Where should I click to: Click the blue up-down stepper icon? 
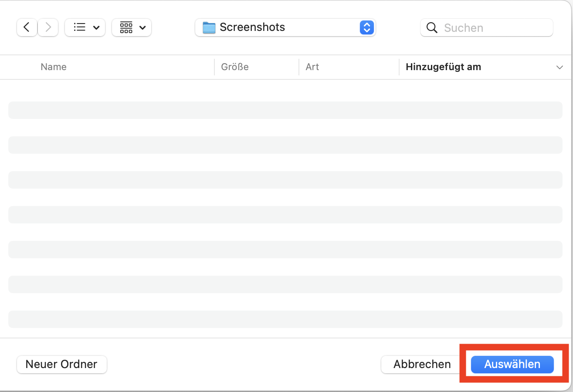click(x=366, y=27)
